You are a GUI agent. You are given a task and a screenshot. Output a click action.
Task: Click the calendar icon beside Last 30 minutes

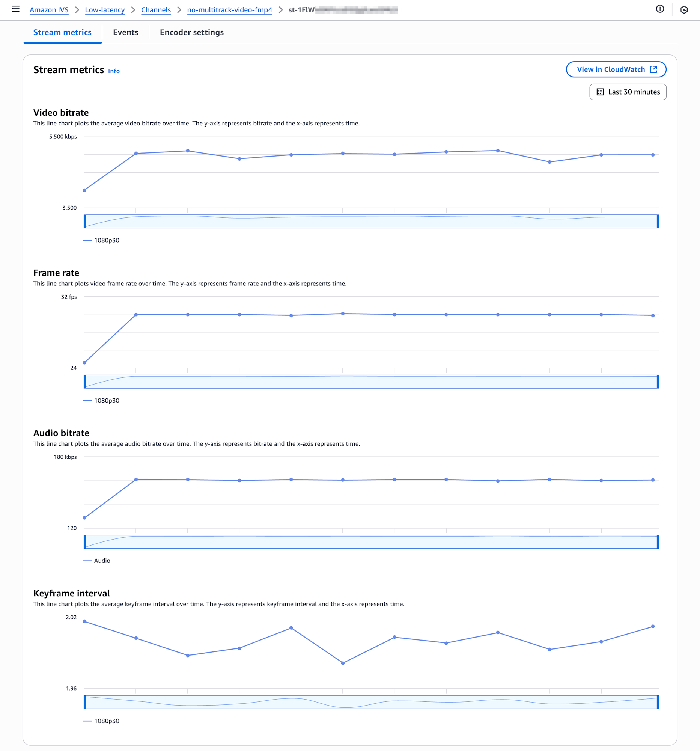point(600,92)
